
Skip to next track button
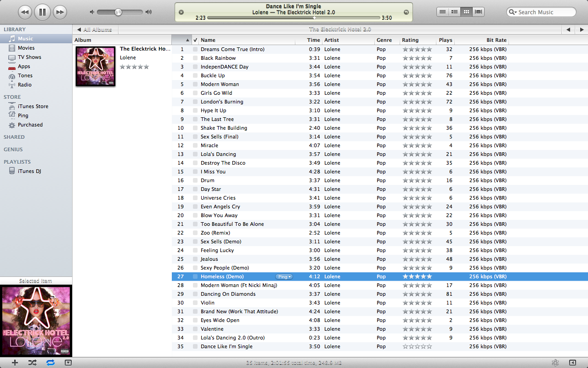pos(60,12)
